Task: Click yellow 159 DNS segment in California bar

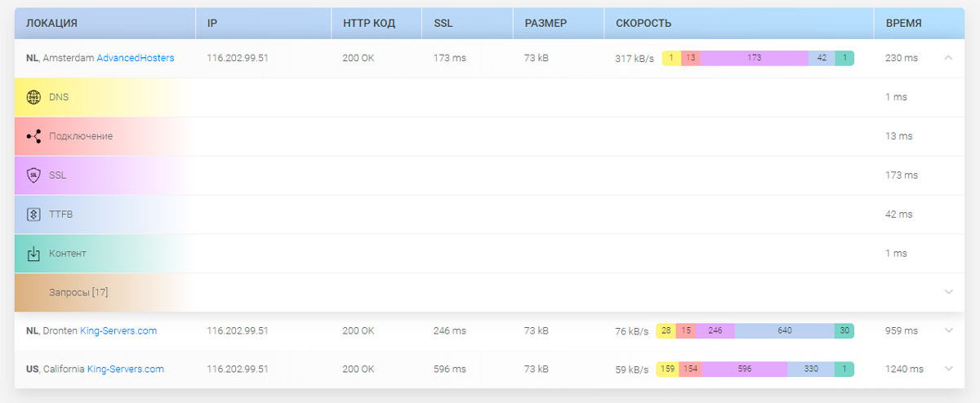Action: point(666,370)
